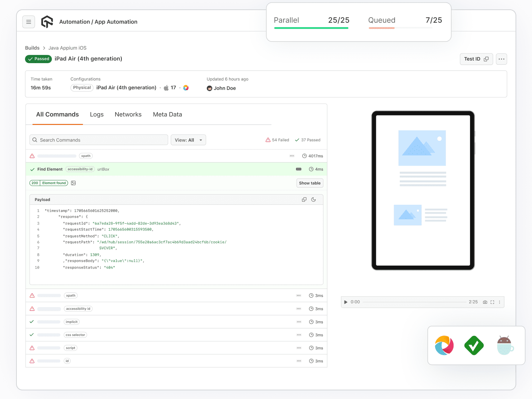Enter fullscreen on the video player
532x399 pixels.
coord(492,302)
